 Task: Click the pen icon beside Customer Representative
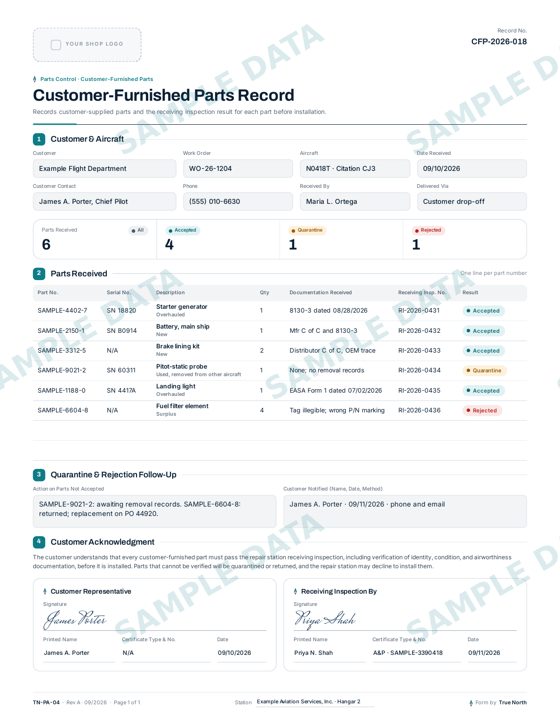(45, 591)
